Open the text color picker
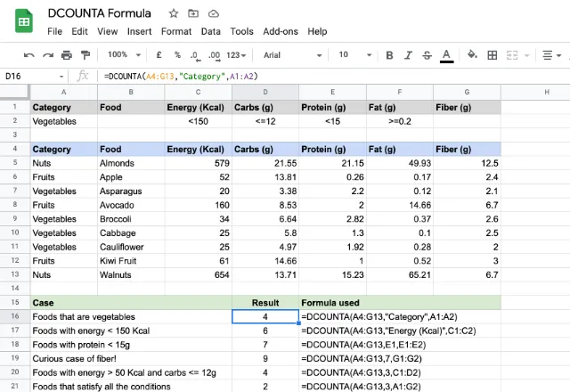570x392 pixels. [446, 55]
